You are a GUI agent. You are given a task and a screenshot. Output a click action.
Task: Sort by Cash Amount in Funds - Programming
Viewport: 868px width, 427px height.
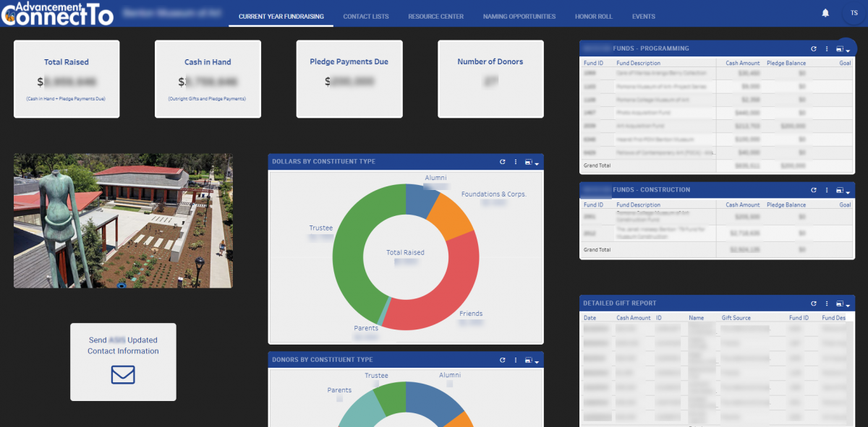(x=743, y=64)
